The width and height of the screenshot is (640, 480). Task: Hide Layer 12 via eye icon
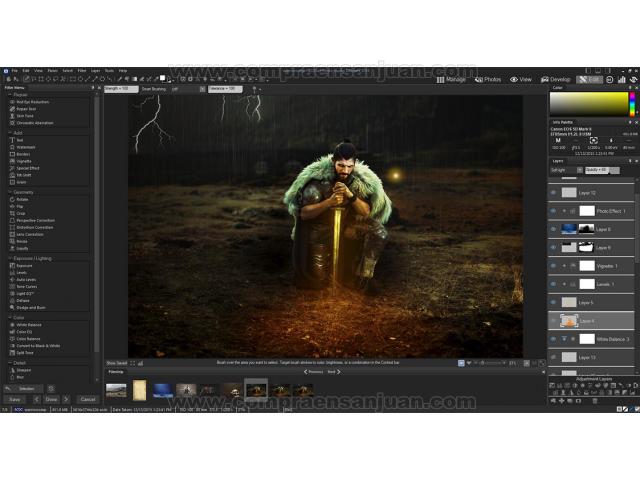pos(553,193)
